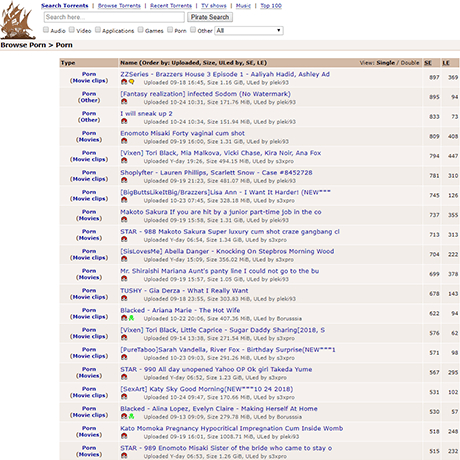
Task: Tick the Video checkbox
Action: point(72,30)
